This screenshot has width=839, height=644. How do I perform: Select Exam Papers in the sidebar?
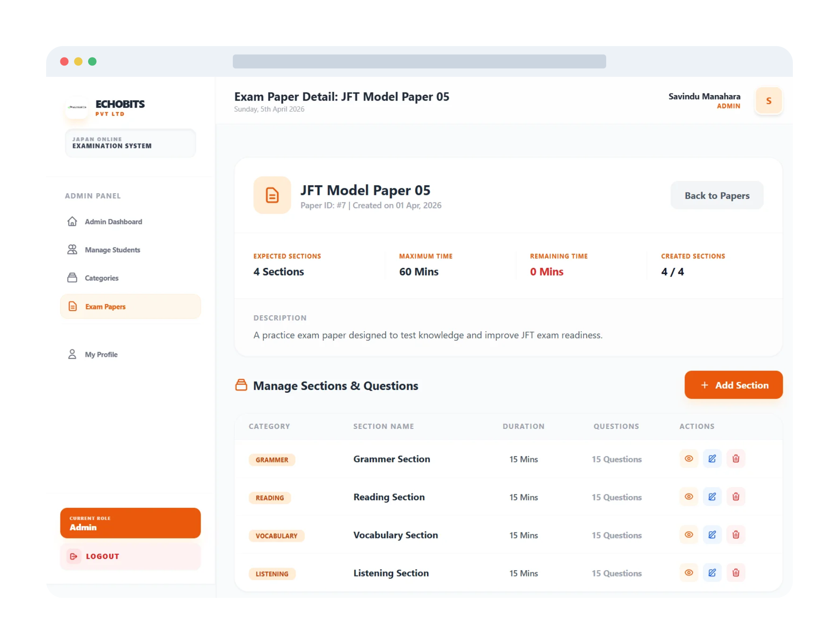point(106,307)
